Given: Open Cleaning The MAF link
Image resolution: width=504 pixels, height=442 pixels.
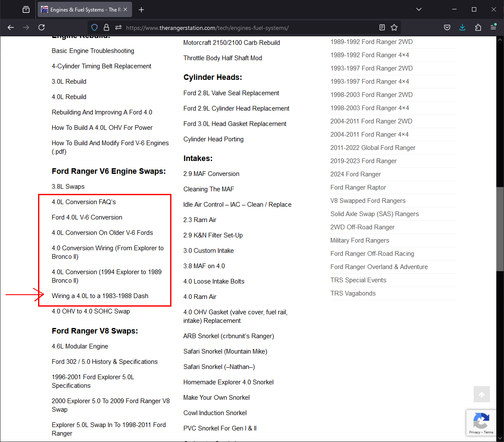Looking at the screenshot, I should pos(209,189).
